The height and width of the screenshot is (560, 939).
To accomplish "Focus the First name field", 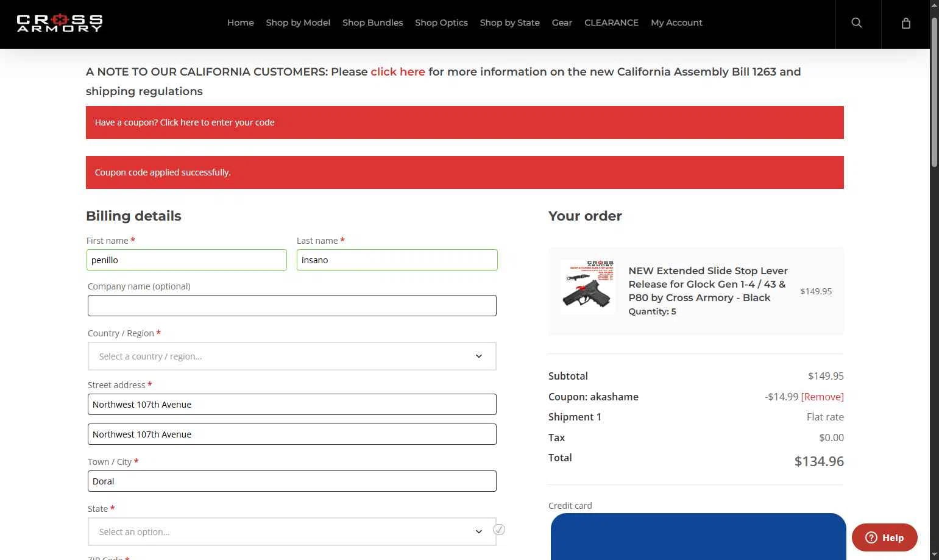I will pos(186,260).
